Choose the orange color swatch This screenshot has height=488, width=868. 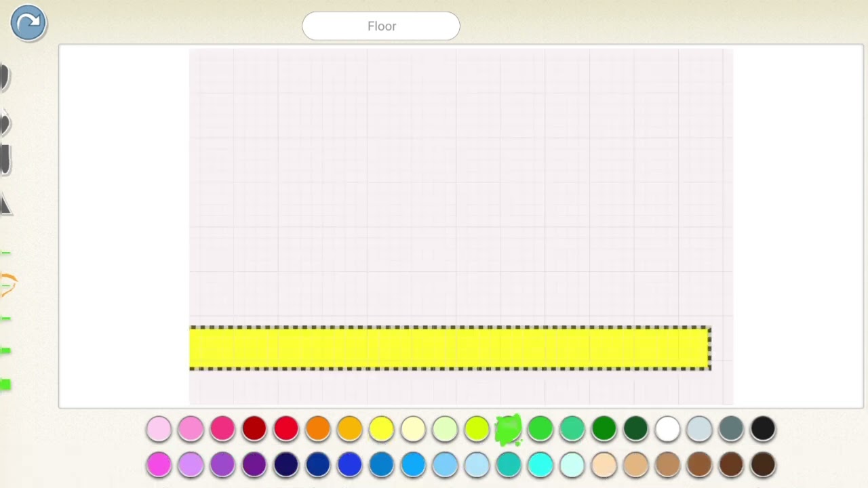pos(318,429)
